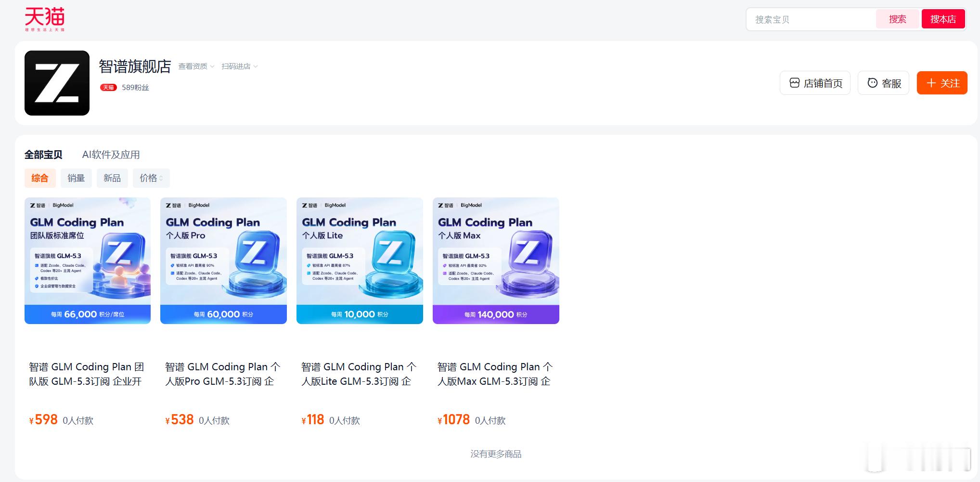The width and height of the screenshot is (980, 482).
Task: Open the 个人版 Max product thumbnail
Action: pyautogui.click(x=496, y=261)
